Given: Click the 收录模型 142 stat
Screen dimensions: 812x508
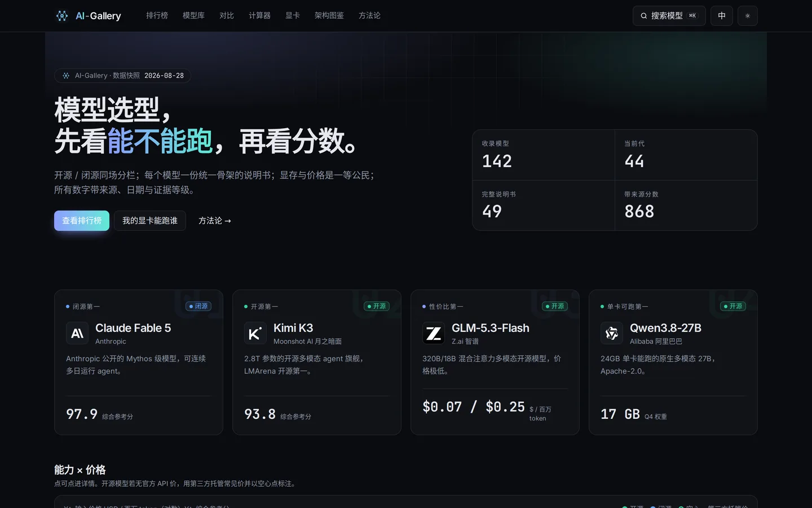Looking at the screenshot, I should (x=544, y=155).
